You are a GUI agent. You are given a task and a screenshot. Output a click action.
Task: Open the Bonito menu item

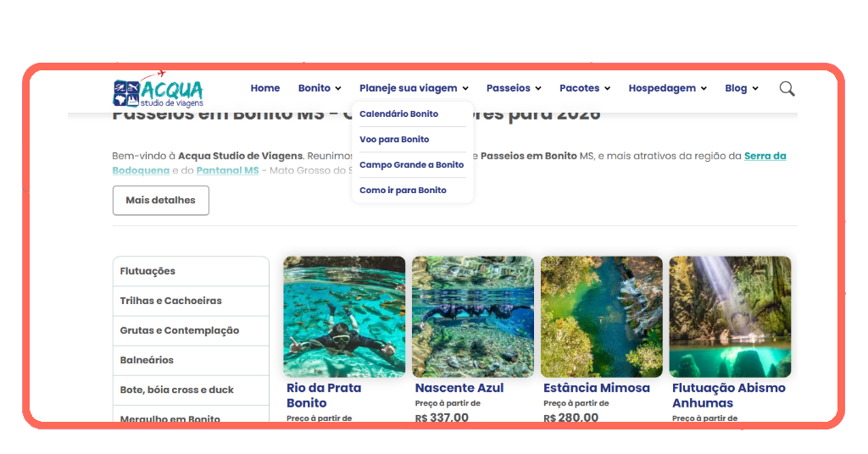click(314, 88)
